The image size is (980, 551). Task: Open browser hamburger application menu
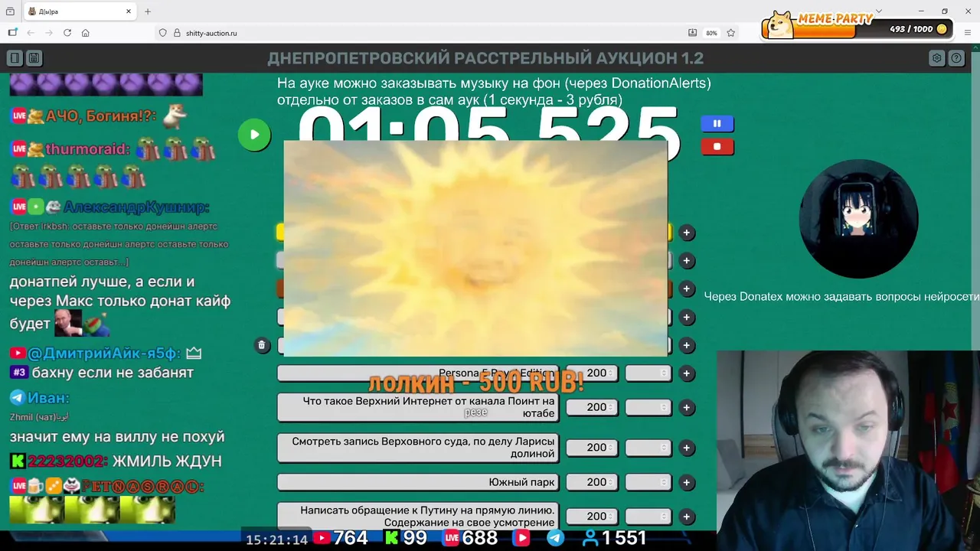point(967,33)
